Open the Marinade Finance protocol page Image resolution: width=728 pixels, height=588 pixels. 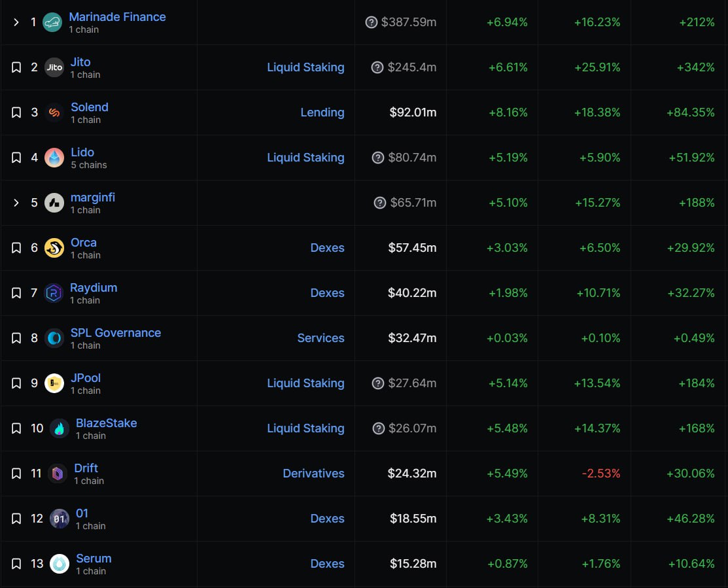[118, 17]
